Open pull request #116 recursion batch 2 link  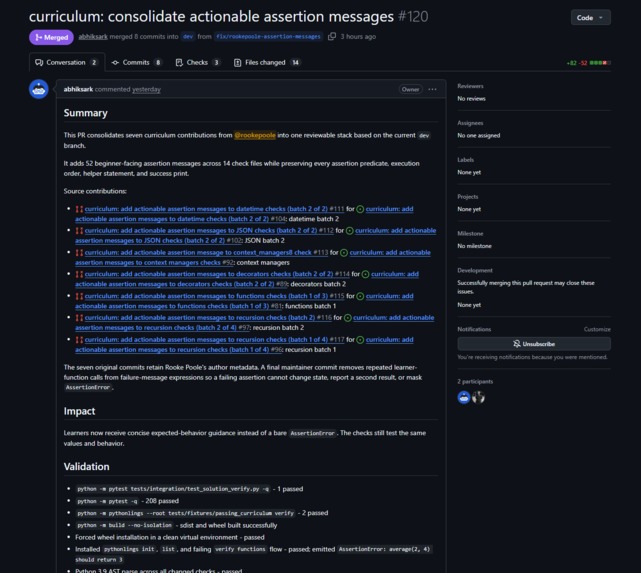pos(208,318)
